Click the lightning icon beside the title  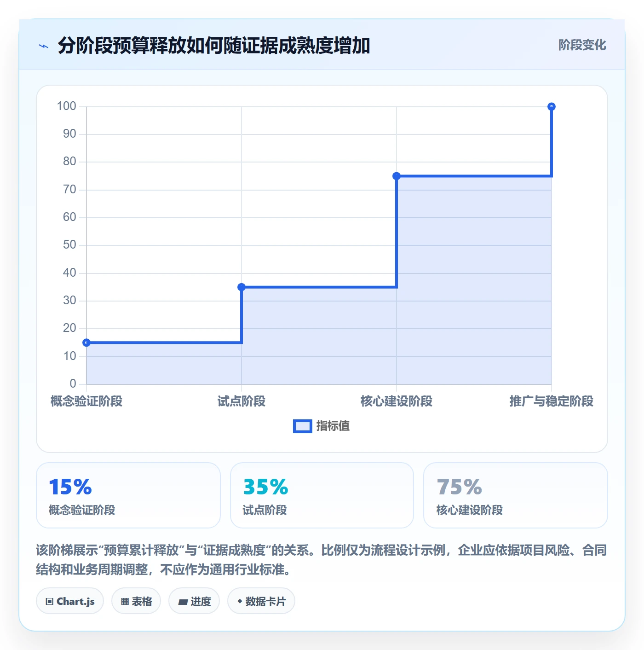pos(44,46)
